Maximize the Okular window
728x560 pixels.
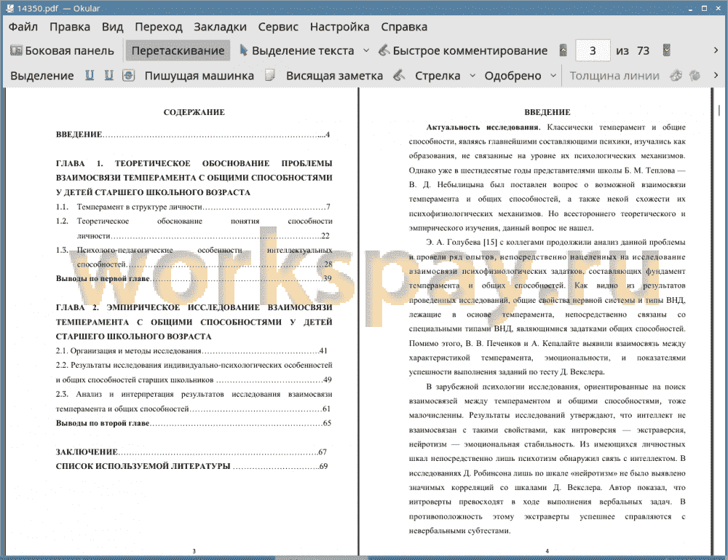click(704, 8)
